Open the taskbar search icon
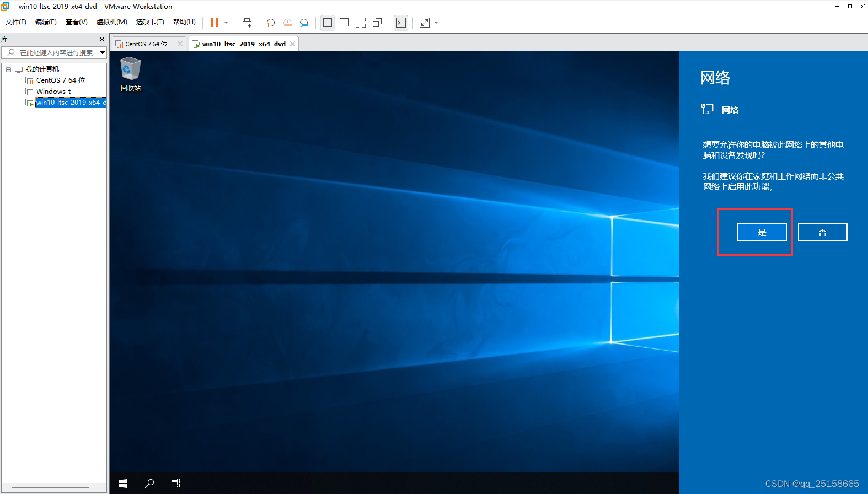Viewport: 868px width, 494px height. [149, 484]
